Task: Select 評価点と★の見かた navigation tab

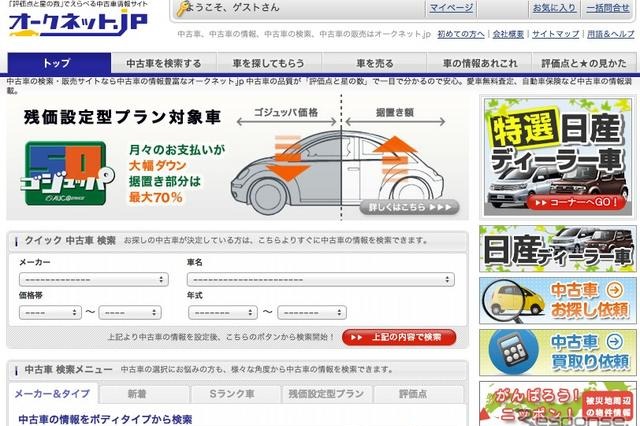Action: click(x=584, y=63)
